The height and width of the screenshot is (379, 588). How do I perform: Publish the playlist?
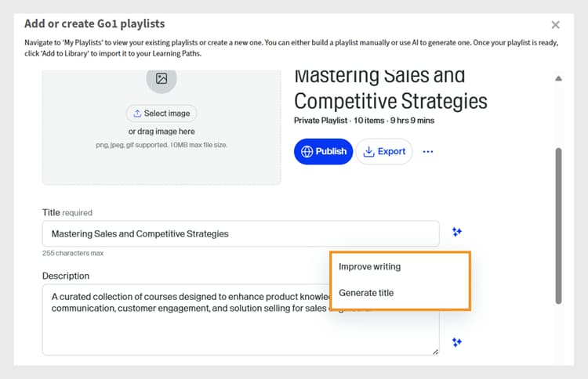(323, 151)
